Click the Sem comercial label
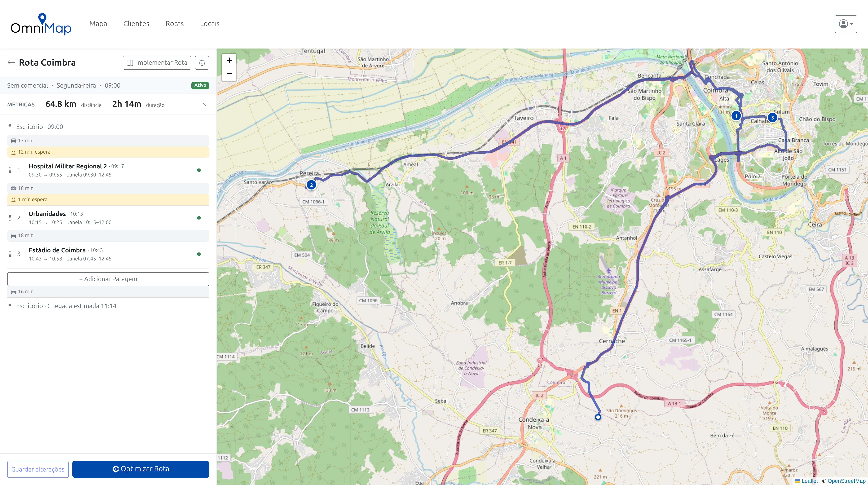This screenshot has height=485, width=868. (x=28, y=85)
